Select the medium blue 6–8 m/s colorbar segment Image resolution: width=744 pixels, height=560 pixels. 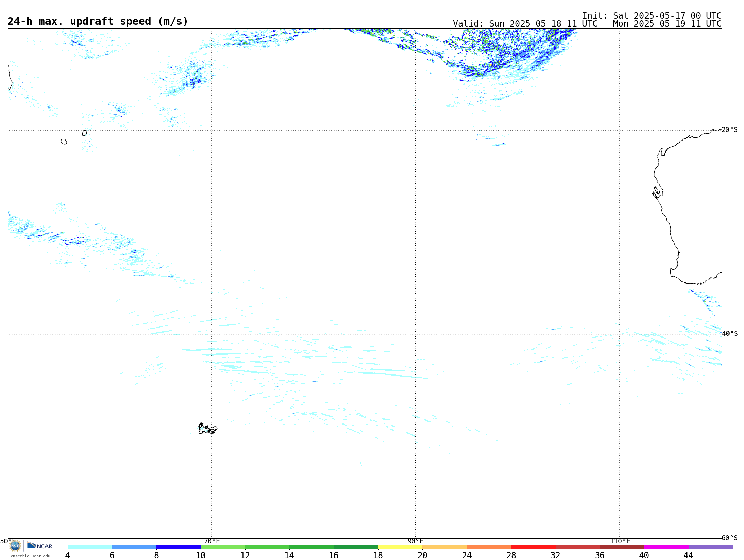[134, 547]
